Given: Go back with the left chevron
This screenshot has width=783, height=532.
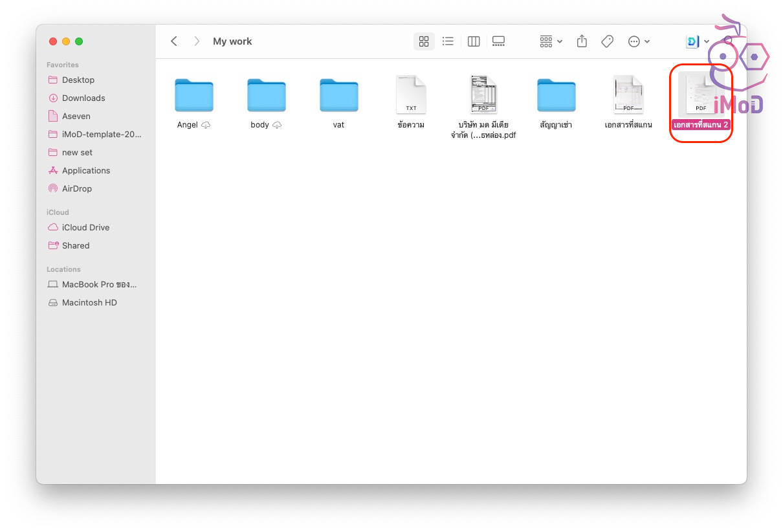Looking at the screenshot, I should 174,41.
